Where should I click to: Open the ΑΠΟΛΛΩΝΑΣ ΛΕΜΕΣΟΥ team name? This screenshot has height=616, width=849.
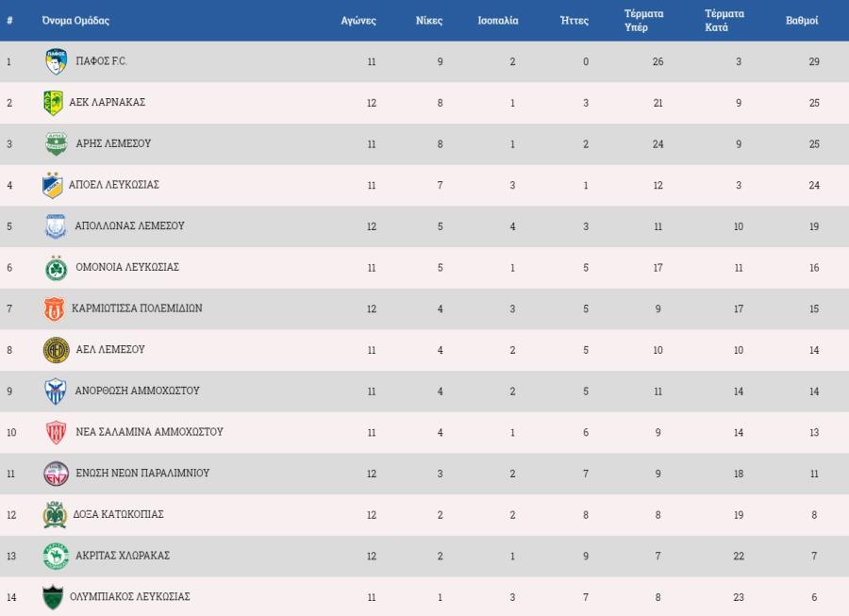(129, 225)
